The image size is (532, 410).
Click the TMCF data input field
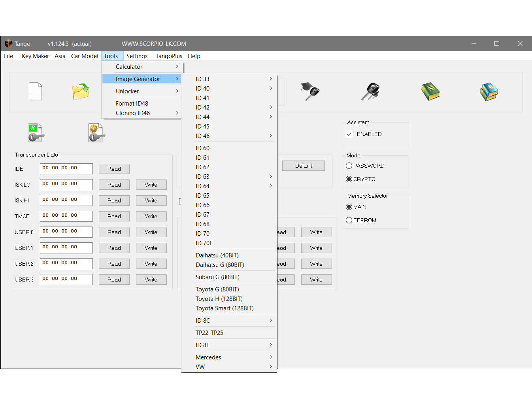66,216
